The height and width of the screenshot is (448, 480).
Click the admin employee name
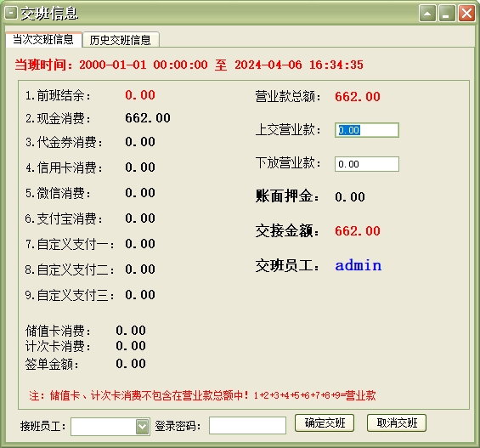tap(359, 265)
